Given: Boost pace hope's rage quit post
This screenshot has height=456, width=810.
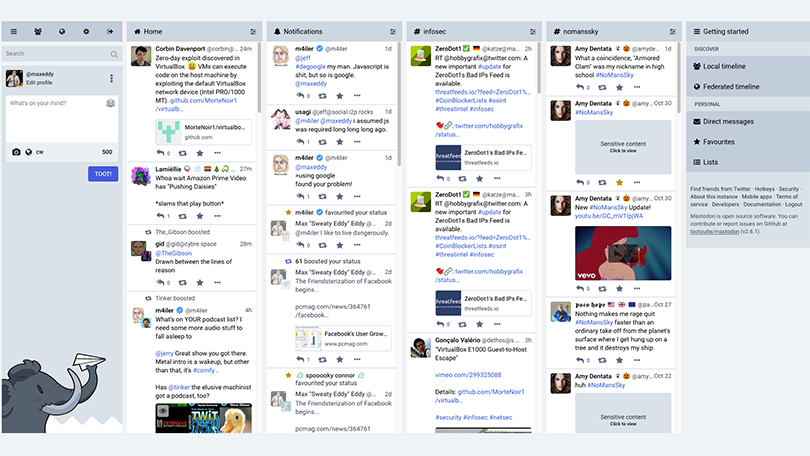Looking at the screenshot, I should (602, 360).
